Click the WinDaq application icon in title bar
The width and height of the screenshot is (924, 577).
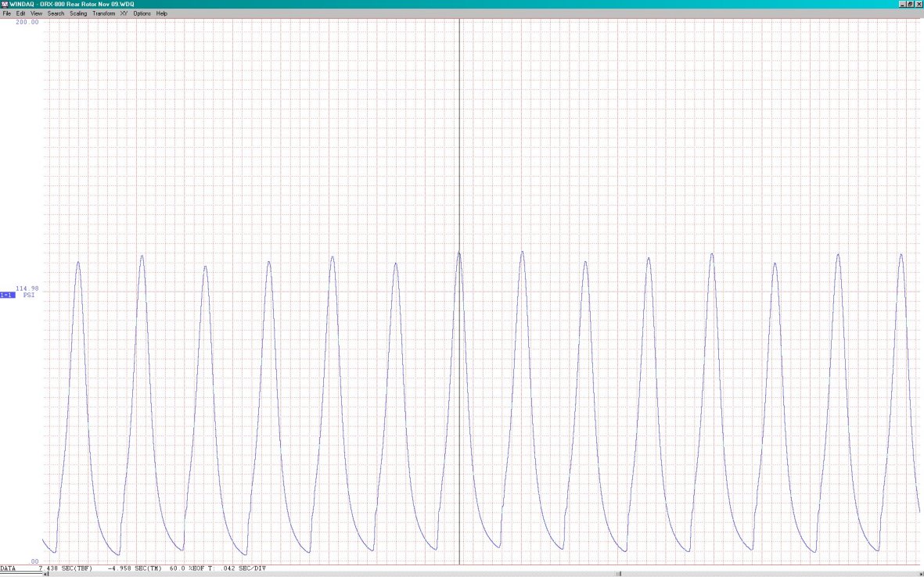click(x=5, y=4)
